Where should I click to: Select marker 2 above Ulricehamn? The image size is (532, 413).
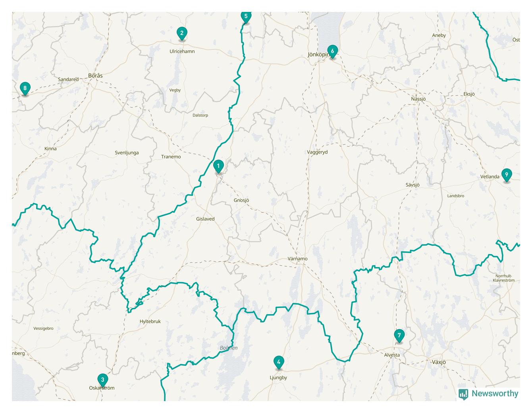coord(182,33)
